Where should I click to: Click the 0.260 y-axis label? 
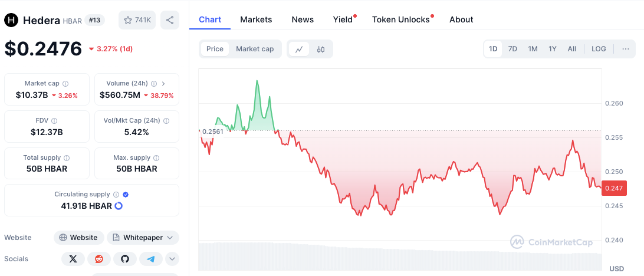click(x=614, y=103)
